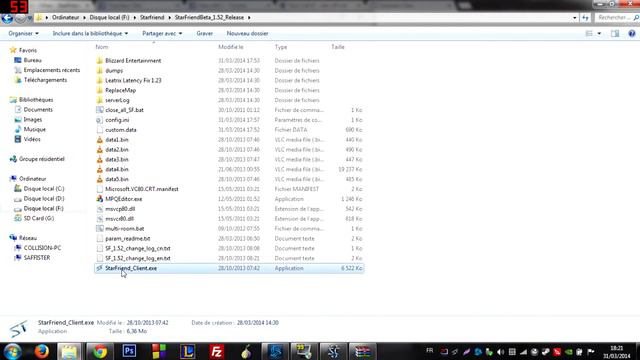Sort by the Taille column header
This screenshot has height=360, width=640.
[x=338, y=47]
